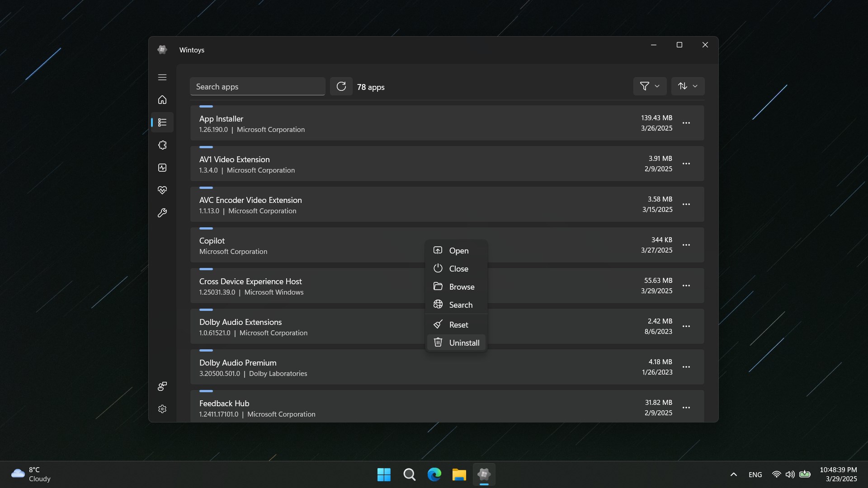Screen dimensions: 868x488
Task: Click inside the Search apps field
Action: click(x=258, y=86)
